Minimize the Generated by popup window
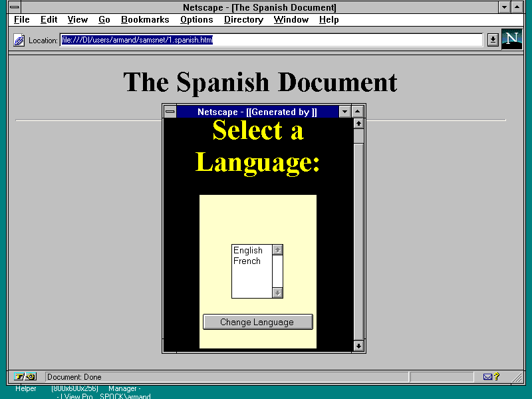The width and height of the screenshot is (532, 399). pyautogui.click(x=344, y=112)
